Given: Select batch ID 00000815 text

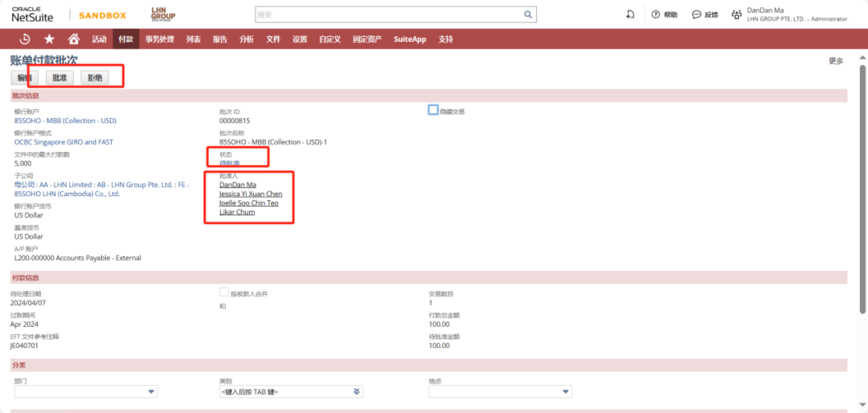Looking at the screenshot, I should click(x=235, y=121).
